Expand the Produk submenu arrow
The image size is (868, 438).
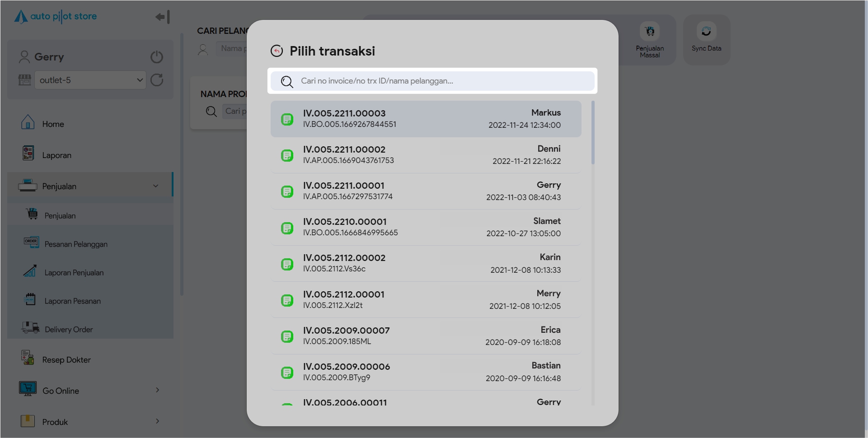157,421
